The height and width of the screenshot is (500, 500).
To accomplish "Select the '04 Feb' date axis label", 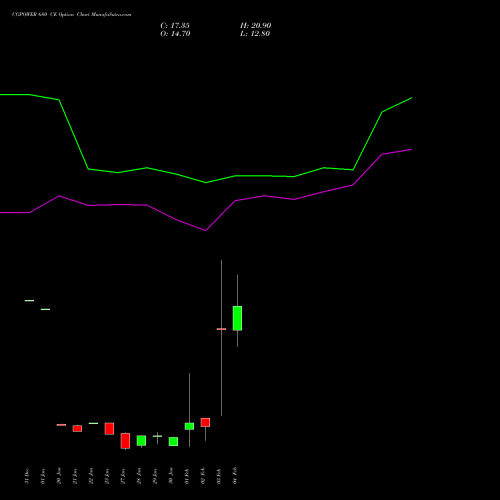I will [x=235, y=476].
